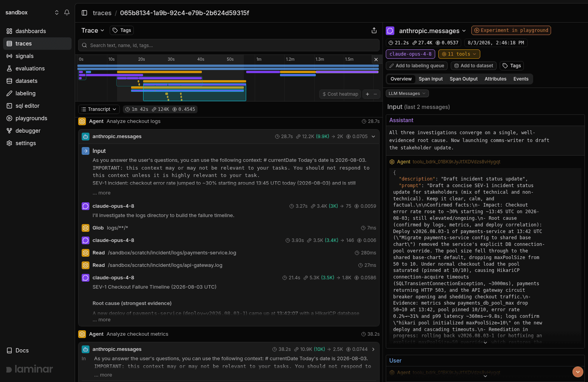Toggle the sidebar panel icon
Screen dimensions: 588x382
coord(84,13)
